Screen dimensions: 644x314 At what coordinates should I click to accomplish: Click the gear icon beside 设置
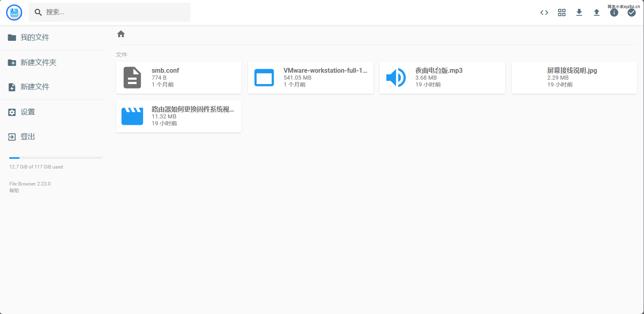pos(12,112)
